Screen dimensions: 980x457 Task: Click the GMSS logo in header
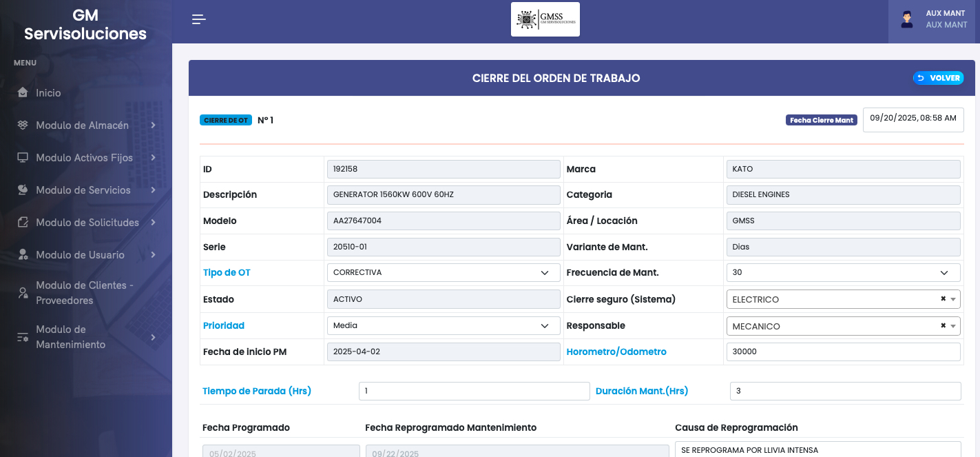(x=545, y=19)
